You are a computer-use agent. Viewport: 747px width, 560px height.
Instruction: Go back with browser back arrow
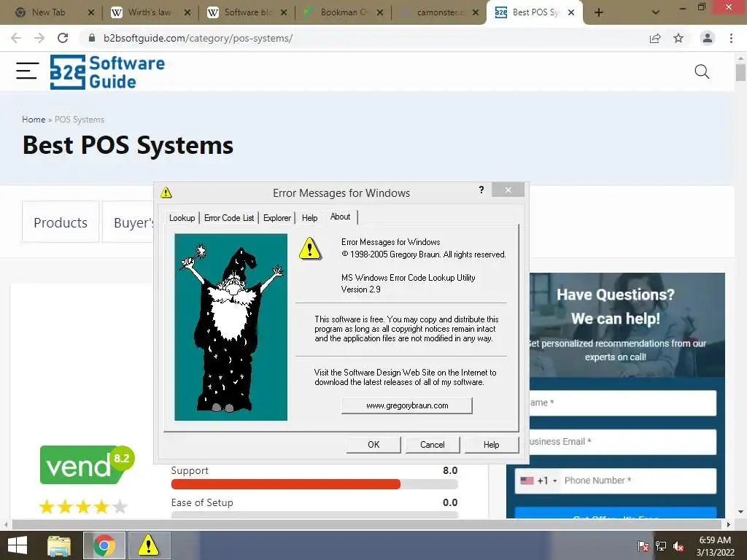tap(16, 38)
